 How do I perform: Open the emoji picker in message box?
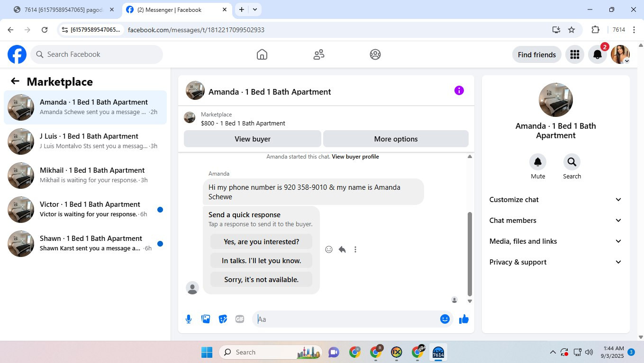(x=444, y=319)
